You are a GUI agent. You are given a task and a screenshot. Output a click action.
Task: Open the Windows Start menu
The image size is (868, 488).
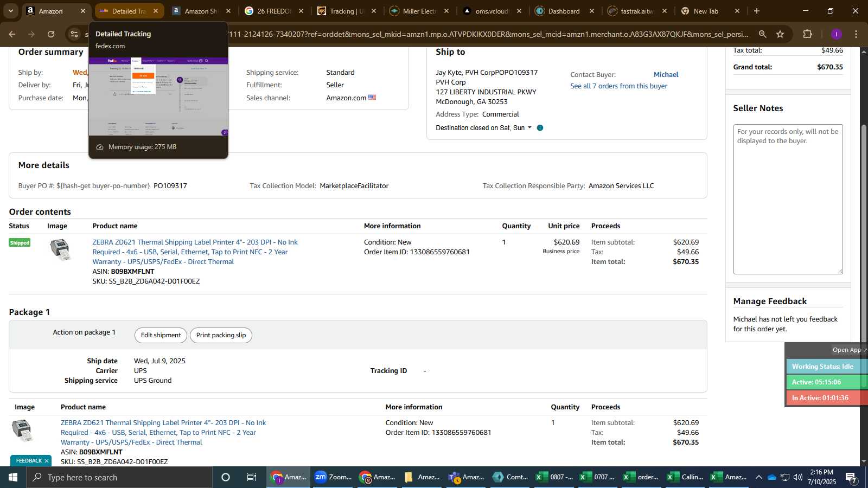pos(13,477)
